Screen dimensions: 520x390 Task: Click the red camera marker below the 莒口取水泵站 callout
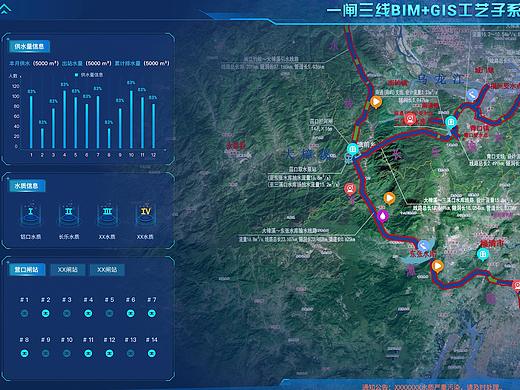pyautogui.click(x=350, y=189)
